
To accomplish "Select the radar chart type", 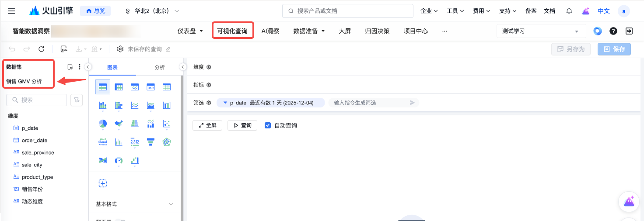I will pos(166,142).
